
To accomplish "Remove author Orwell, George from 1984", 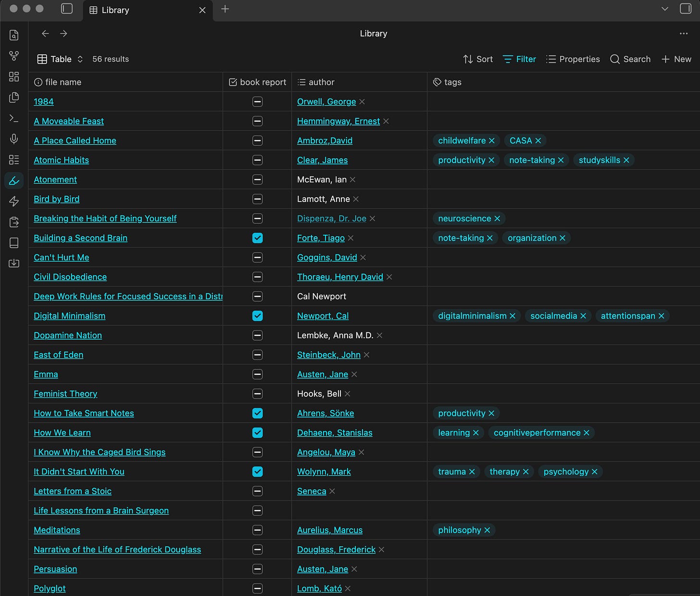I will coord(362,101).
